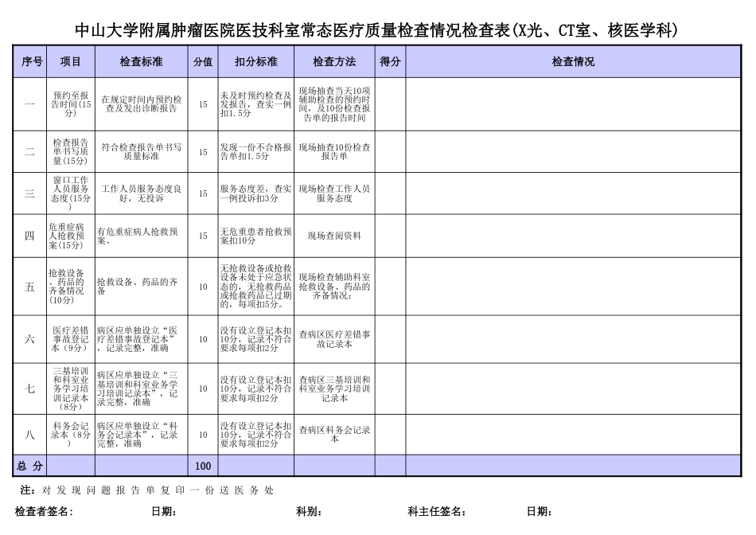Click 服务态度差，查实一例投诉扣3分 cell
The width and height of the screenshot is (756, 535).
pyautogui.click(x=256, y=193)
